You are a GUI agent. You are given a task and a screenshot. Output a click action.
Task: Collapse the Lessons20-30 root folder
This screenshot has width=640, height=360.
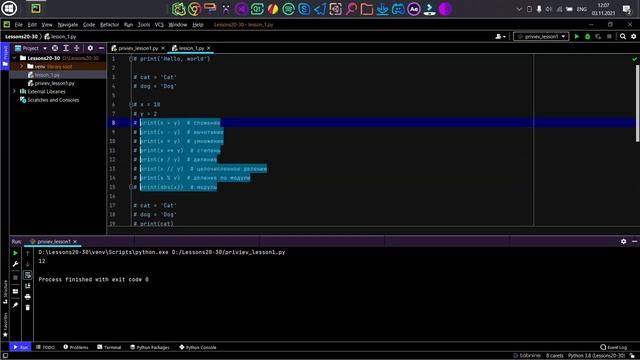(15, 58)
